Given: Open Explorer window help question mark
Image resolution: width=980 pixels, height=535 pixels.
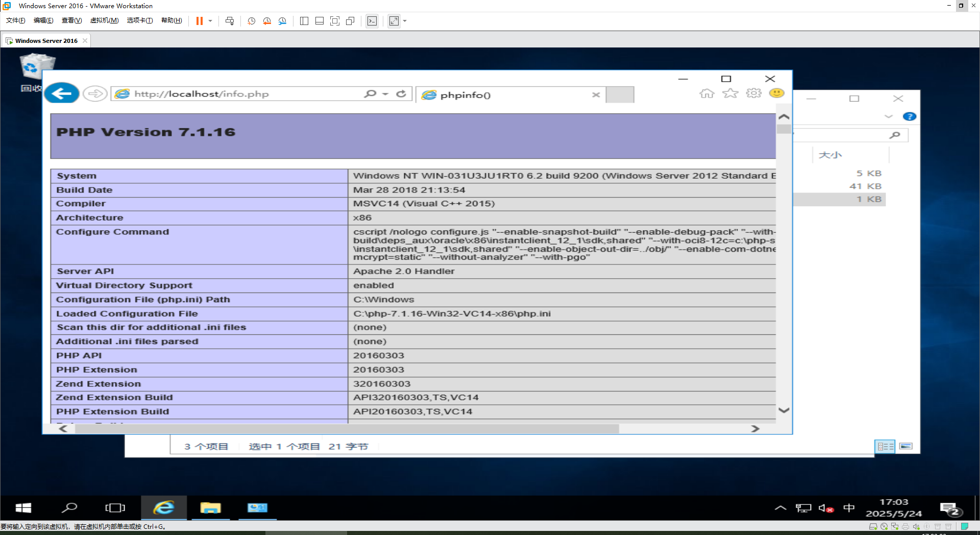Looking at the screenshot, I should (909, 116).
